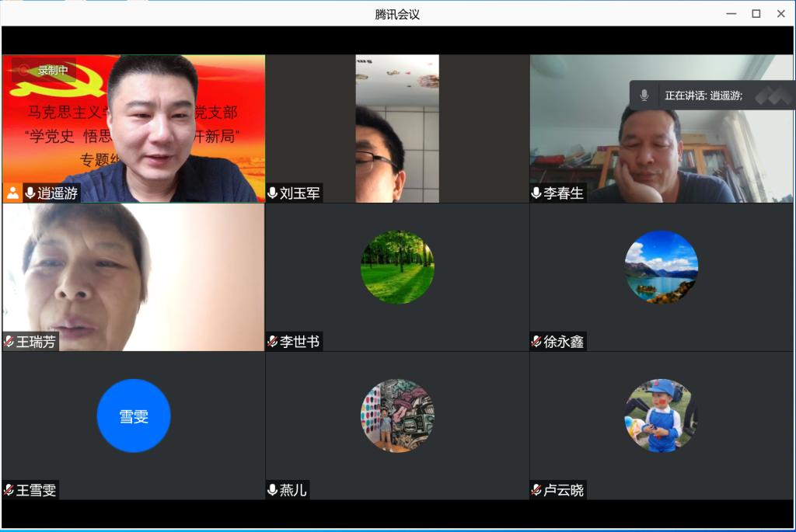Screen dimensions: 796x532
Task: Select 燕儿's graffiti wall avatar
Action: tap(397, 416)
